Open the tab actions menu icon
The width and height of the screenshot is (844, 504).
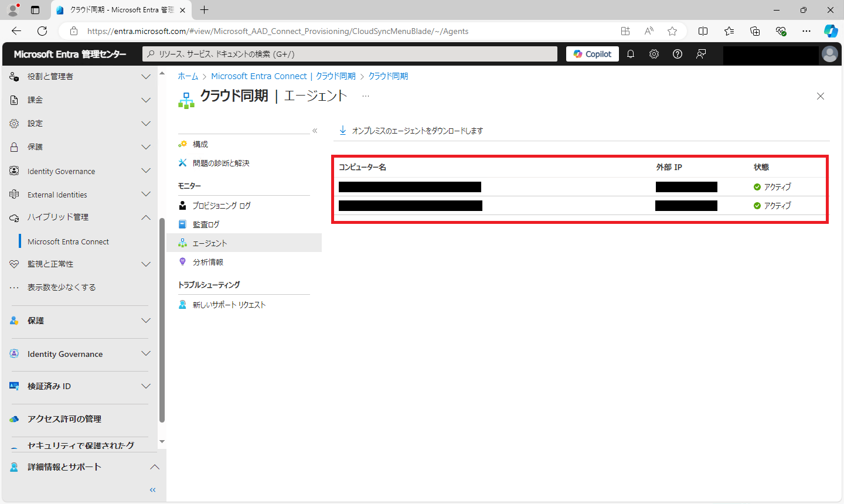pyautogui.click(x=35, y=10)
